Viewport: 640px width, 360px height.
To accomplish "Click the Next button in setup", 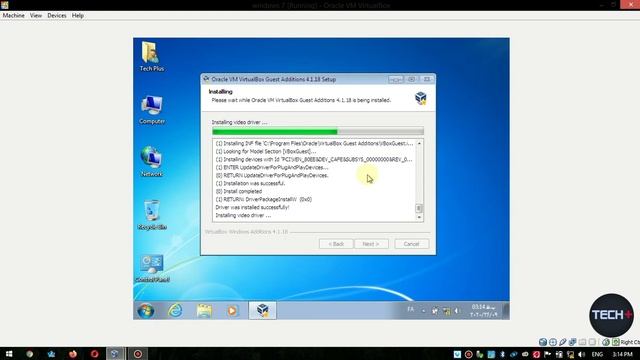I will click(x=371, y=244).
